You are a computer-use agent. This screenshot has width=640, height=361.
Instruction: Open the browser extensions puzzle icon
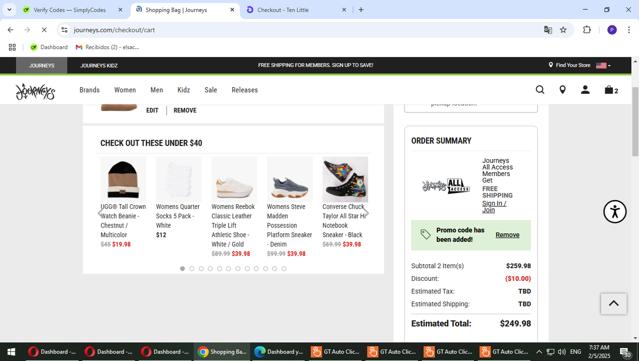tap(587, 30)
